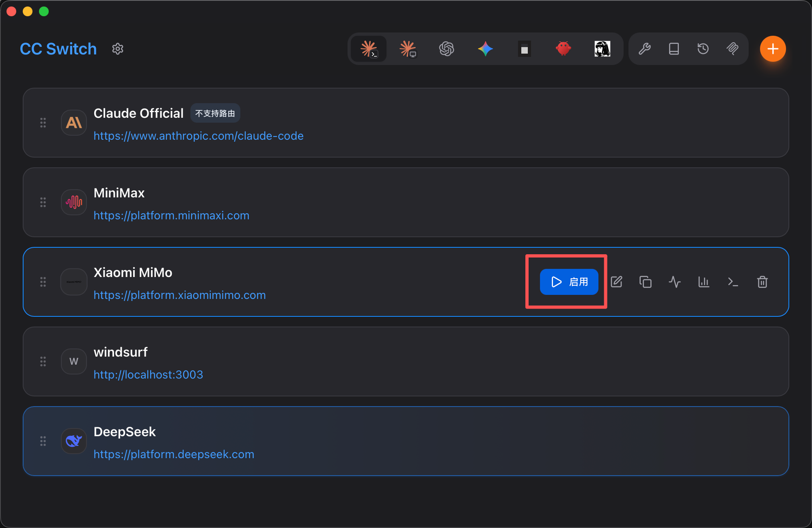This screenshot has height=528, width=812.
Task: Click the drag handle of Xiaomi MiMo
Action: 43,282
